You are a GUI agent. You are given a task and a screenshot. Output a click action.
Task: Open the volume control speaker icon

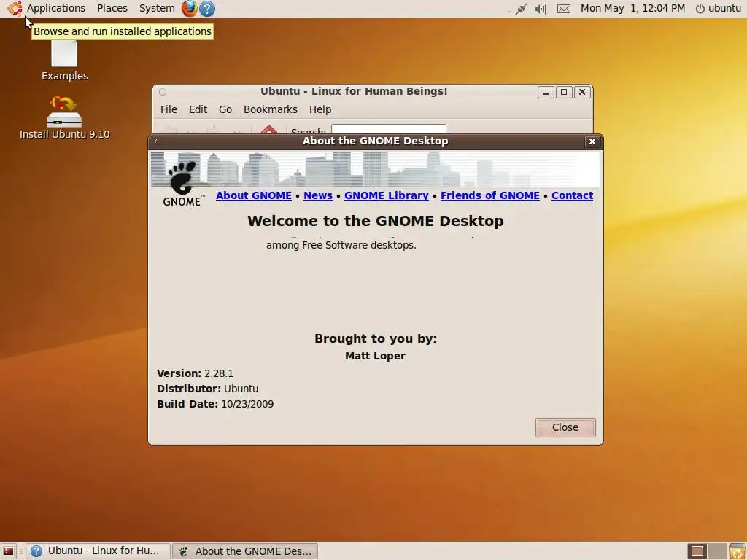point(541,9)
